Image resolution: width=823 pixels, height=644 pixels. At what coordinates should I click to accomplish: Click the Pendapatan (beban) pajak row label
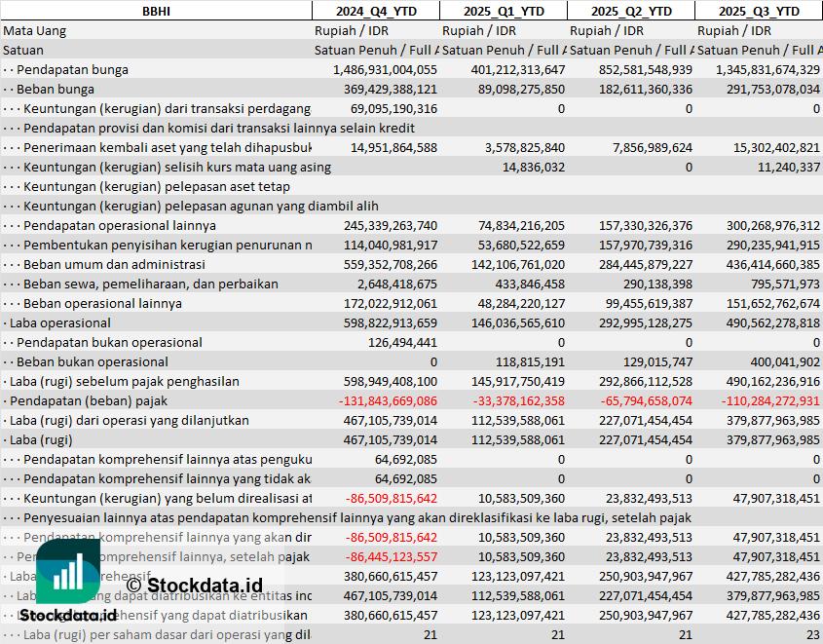coord(88,400)
